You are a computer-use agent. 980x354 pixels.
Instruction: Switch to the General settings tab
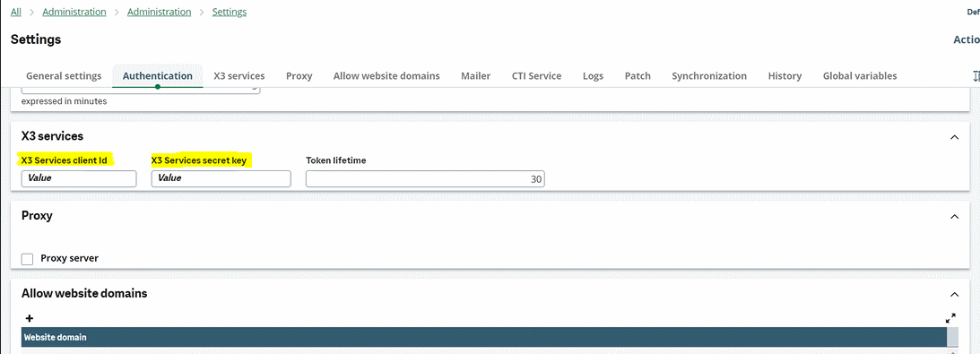point(64,75)
